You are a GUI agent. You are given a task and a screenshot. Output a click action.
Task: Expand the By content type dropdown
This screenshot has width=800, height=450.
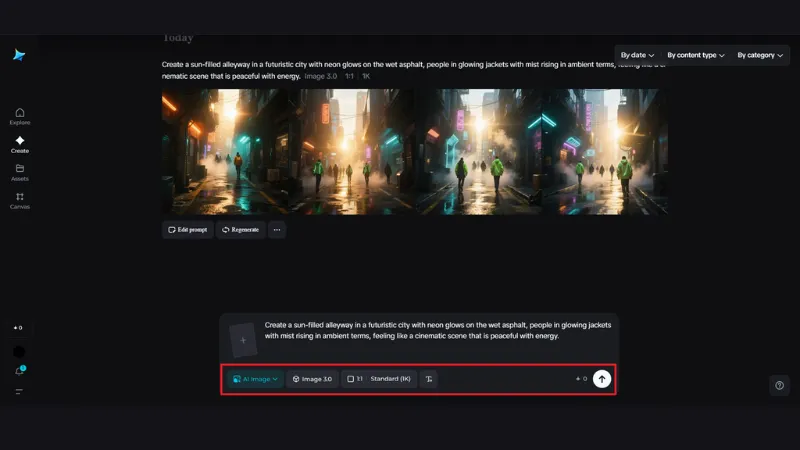point(695,55)
